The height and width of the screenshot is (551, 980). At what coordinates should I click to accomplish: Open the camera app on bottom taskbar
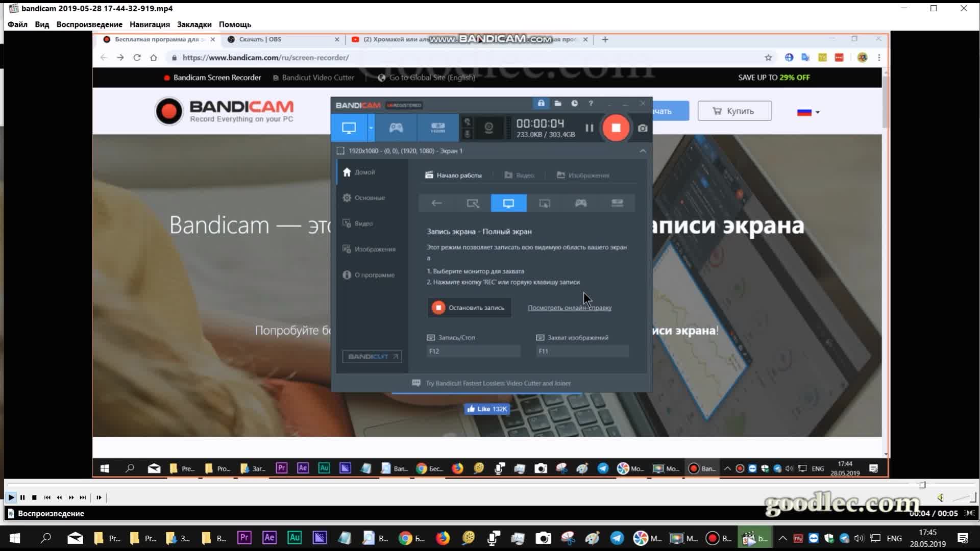[x=543, y=538]
